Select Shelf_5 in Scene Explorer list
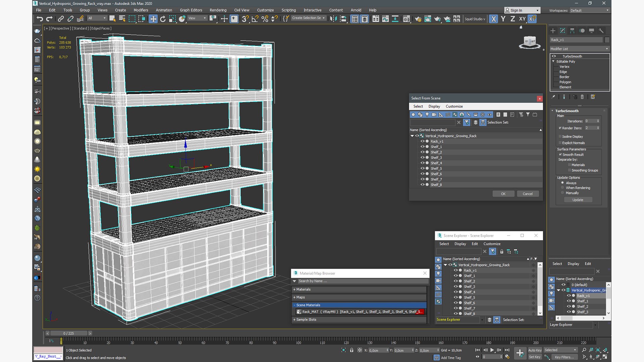This screenshot has width=644, height=362. click(x=469, y=297)
